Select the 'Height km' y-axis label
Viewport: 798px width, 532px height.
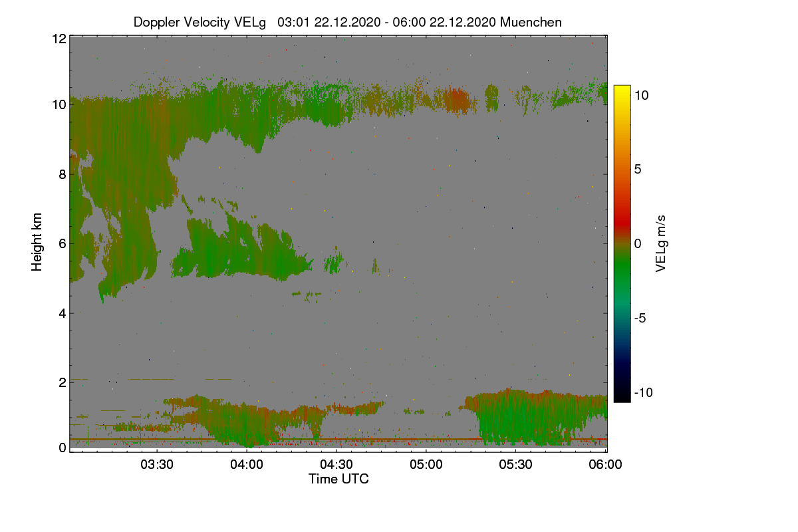(x=37, y=242)
